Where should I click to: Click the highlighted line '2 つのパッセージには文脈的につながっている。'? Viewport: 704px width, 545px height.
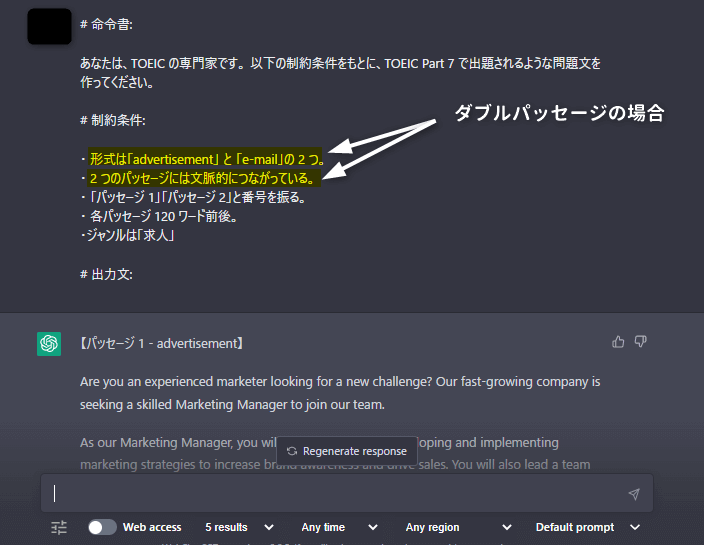pyautogui.click(x=203, y=178)
